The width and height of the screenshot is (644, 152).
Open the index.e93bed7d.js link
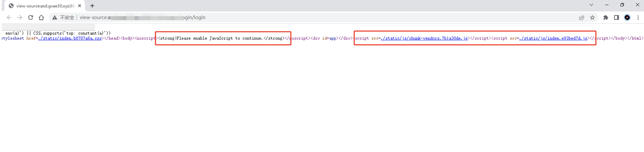click(x=553, y=38)
